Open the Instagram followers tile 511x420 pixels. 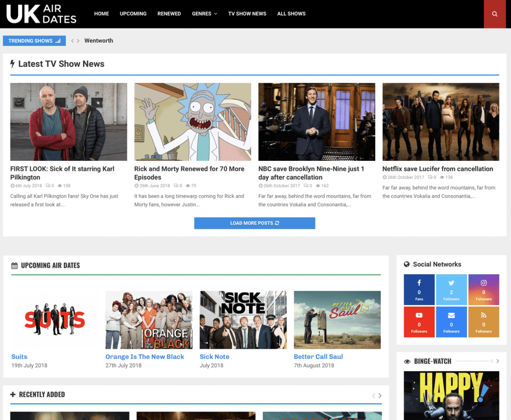tap(484, 290)
